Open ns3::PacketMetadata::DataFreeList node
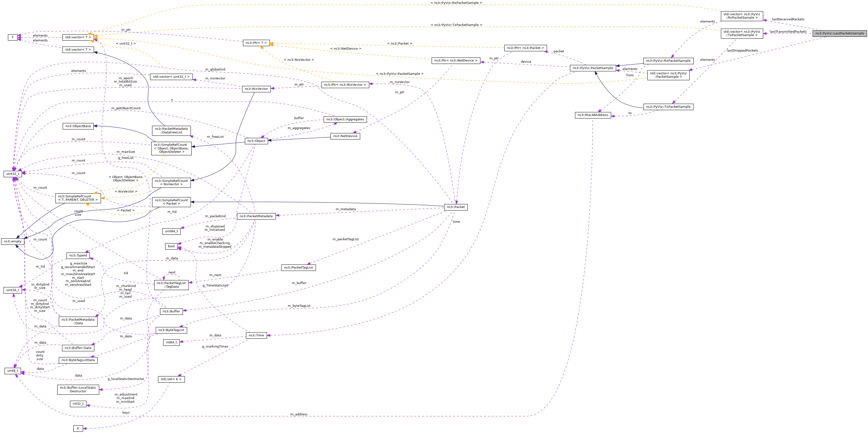This screenshot has height=433, width=868. (171, 131)
